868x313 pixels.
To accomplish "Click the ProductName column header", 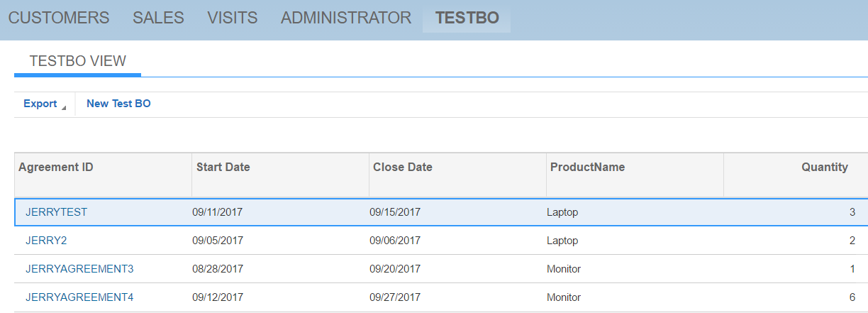I will tap(587, 168).
